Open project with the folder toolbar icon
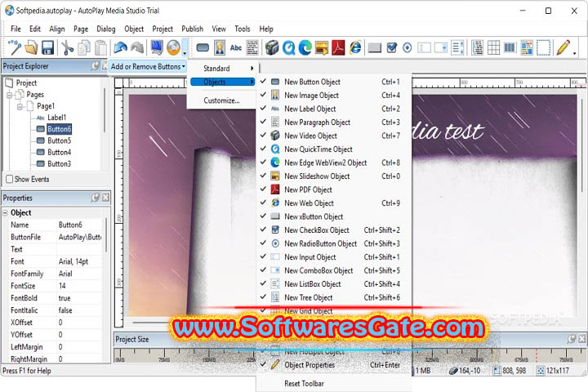Screen dimensions: 588x392 (x=31, y=47)
